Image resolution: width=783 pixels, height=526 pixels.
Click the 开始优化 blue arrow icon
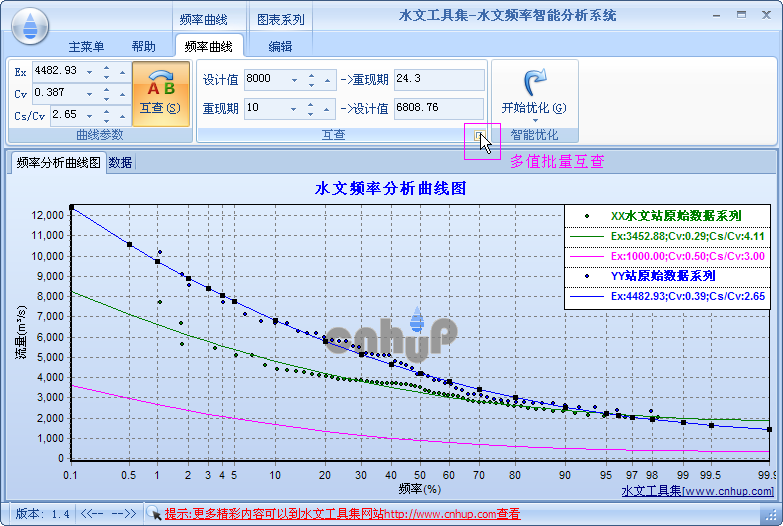(x=534, y=83)
